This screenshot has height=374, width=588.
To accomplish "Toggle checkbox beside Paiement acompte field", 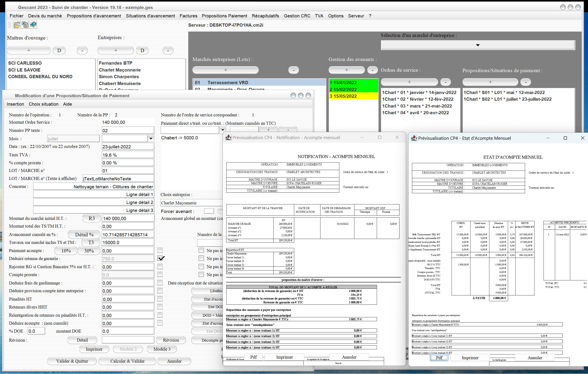I will [x=160, y=250].
